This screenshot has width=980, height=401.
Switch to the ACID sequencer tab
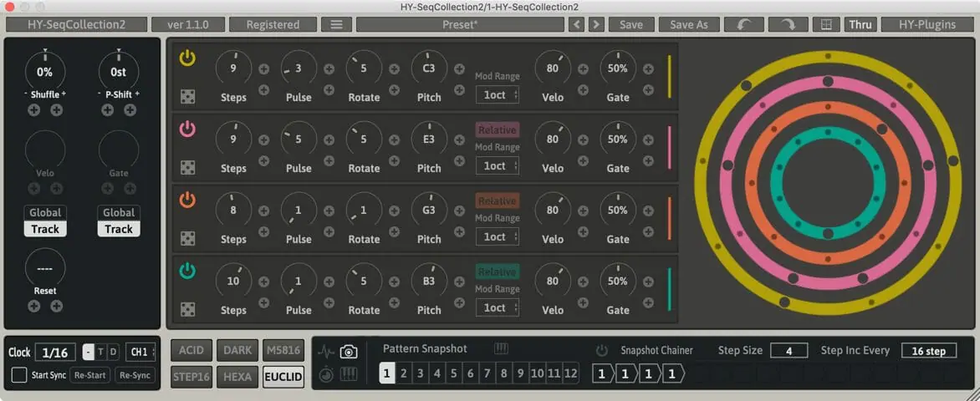191,351
